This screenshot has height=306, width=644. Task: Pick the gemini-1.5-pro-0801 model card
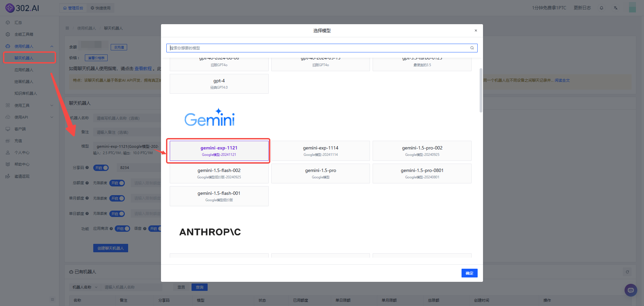[422, 173]
